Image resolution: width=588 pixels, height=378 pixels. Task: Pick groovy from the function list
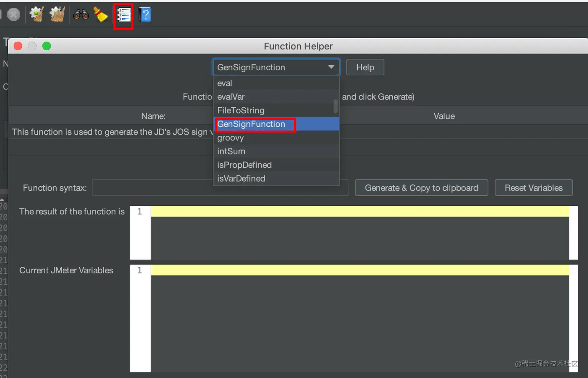(276, 138)
